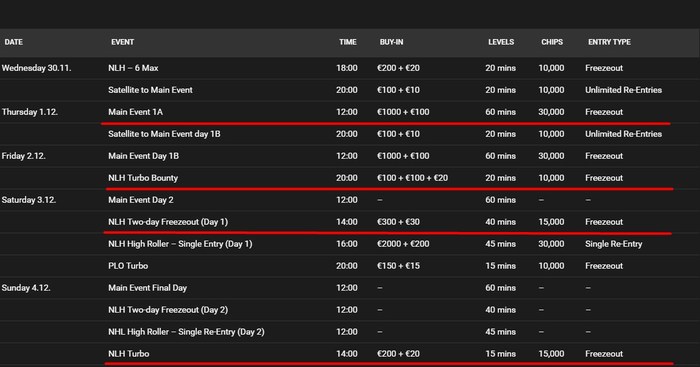This screenshot has height=367, width=700.
Task: Click the Main Event Day 1B event
Action: [143, 156]
